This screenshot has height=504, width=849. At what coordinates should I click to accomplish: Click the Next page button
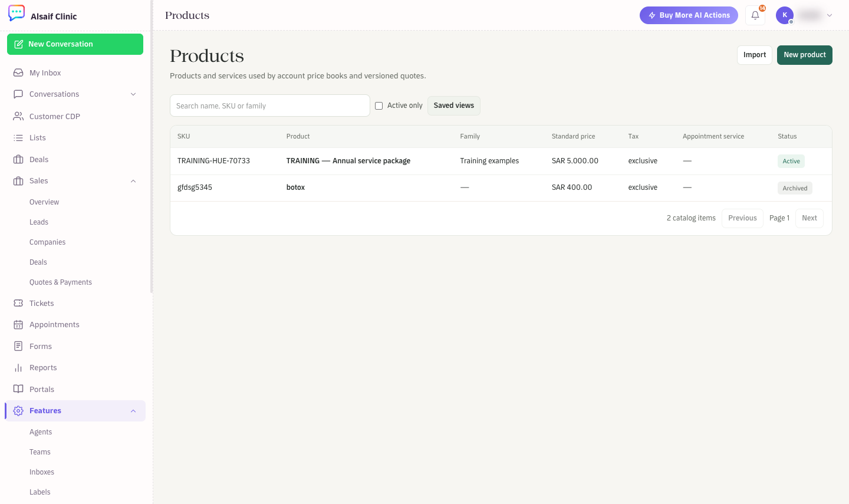click(809, 218)
